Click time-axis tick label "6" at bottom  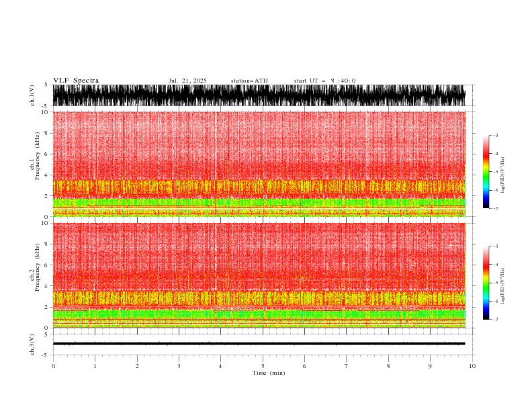coord(304,366)
